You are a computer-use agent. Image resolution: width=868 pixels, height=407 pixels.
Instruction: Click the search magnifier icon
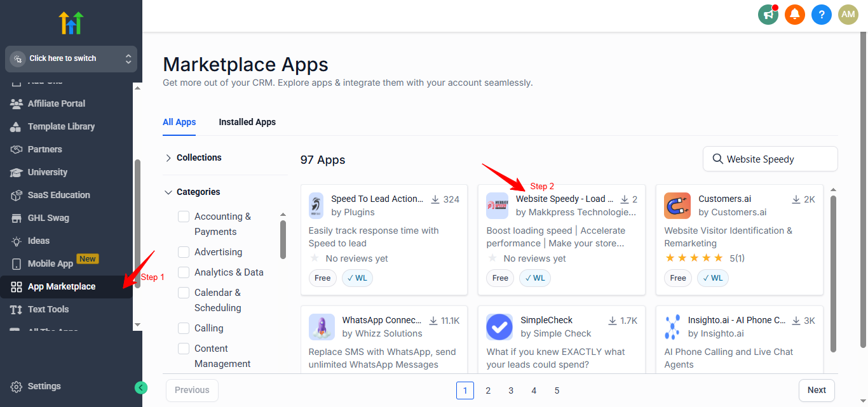point(718,159)
